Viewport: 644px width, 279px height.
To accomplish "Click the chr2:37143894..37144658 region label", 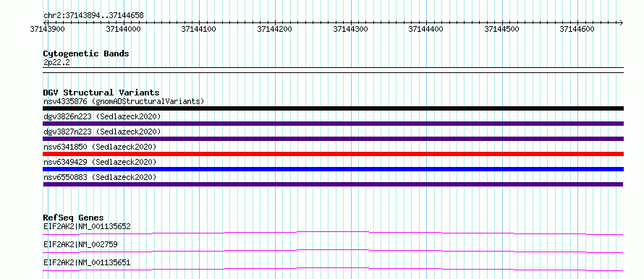I will (93, 16).
